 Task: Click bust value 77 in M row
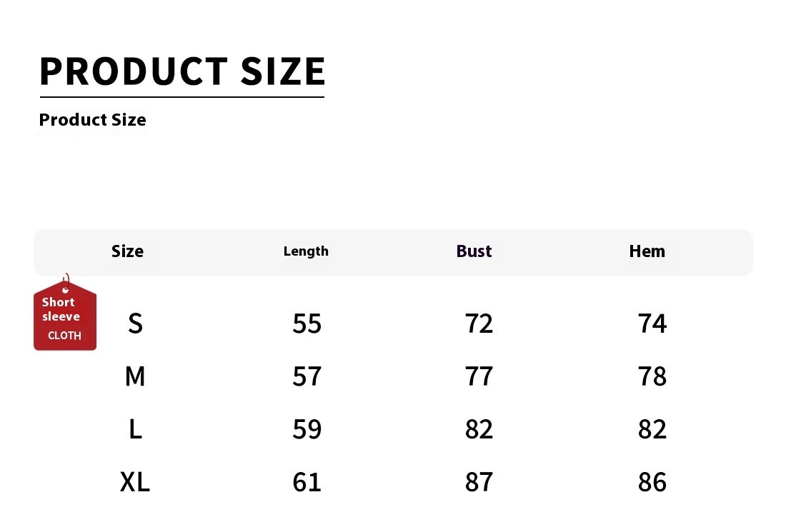(x=479, y=376)
